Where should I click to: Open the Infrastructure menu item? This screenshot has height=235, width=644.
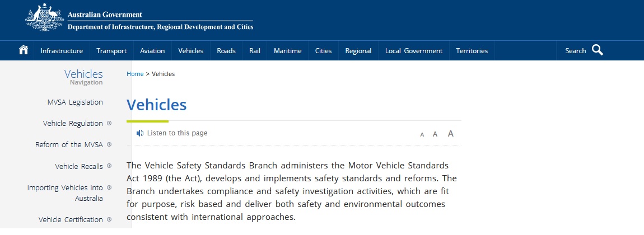pos(62,51)
